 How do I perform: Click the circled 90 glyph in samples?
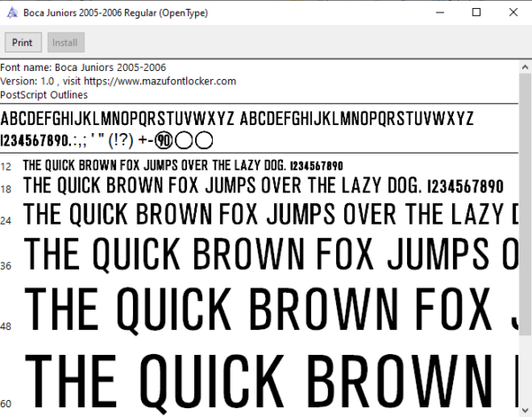click(x=164, y=140)
